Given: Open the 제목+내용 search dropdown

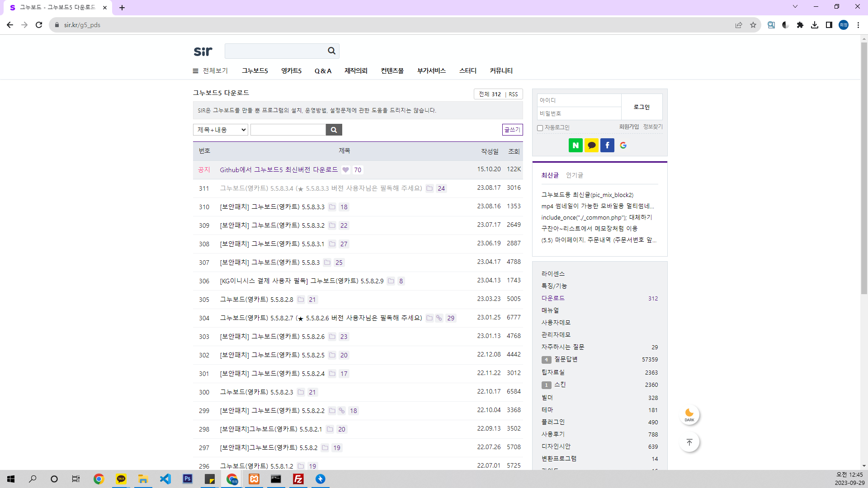Looking at the screenshot, I should [x=221, y=130].
